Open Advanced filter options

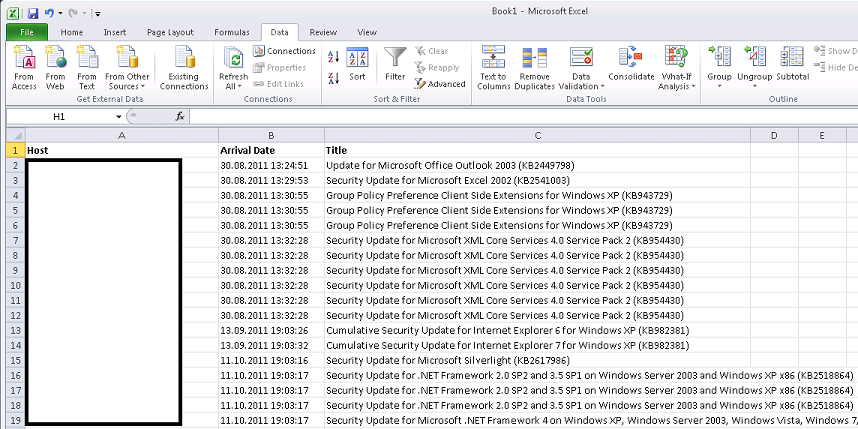(440, 84)
